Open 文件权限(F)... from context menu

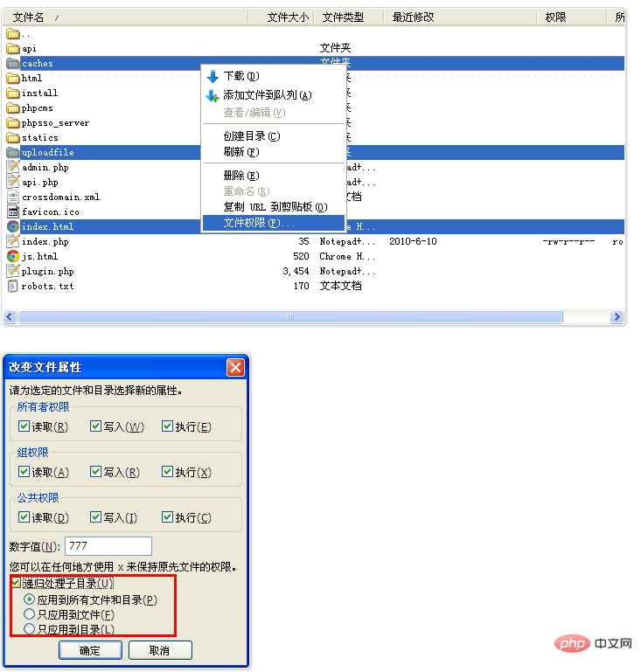click(x=274, y=223)
